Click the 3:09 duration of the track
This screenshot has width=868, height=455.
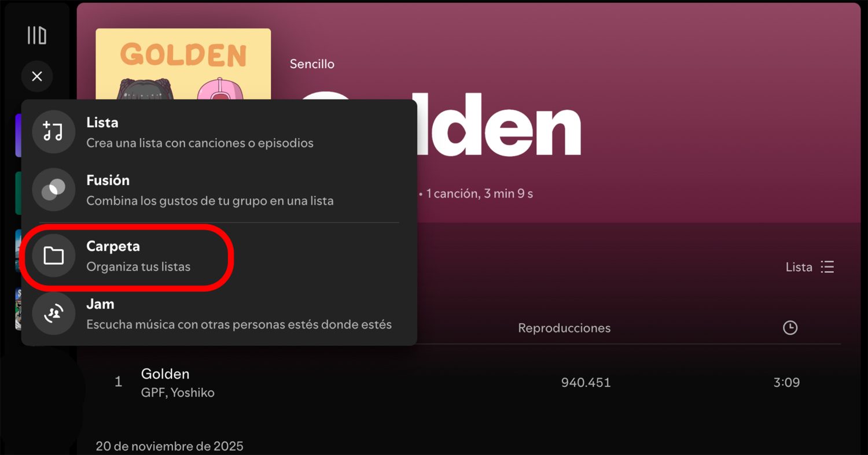point(786,382)
